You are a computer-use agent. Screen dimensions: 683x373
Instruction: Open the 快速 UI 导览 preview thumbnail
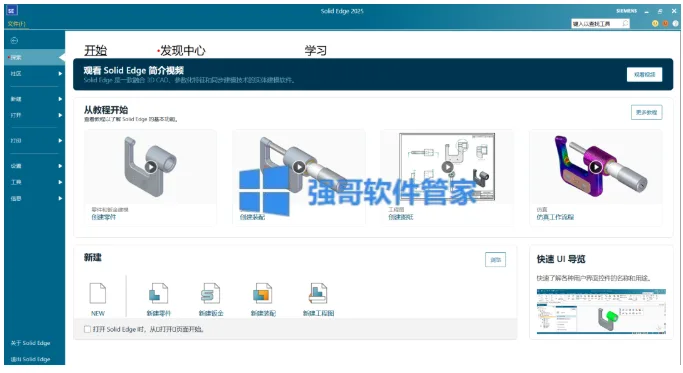coord(601,311)
